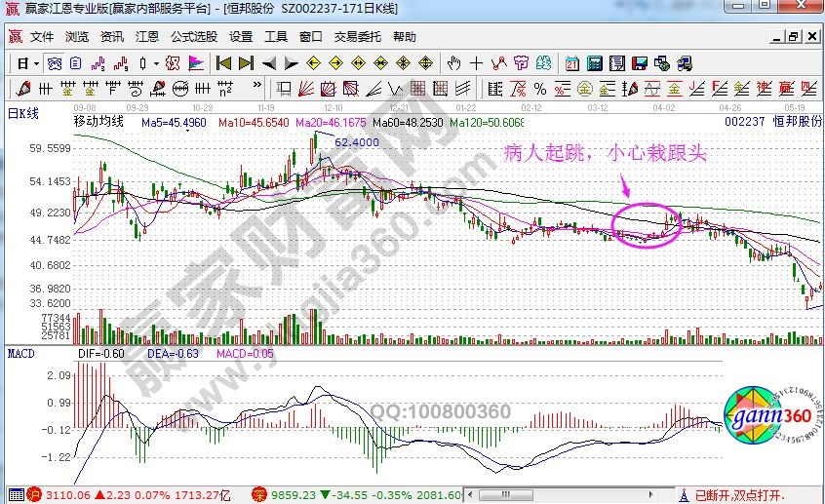Click the 62.4000 high price label
Screen dimensions: 825x504
pyautogui.click(x=357, y=142)
